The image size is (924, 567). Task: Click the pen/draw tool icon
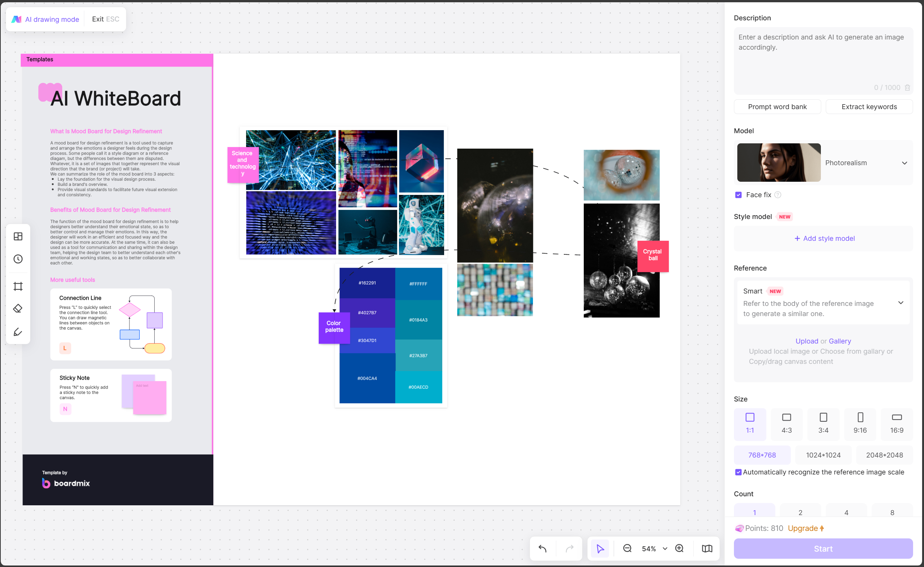pos(18,333)
